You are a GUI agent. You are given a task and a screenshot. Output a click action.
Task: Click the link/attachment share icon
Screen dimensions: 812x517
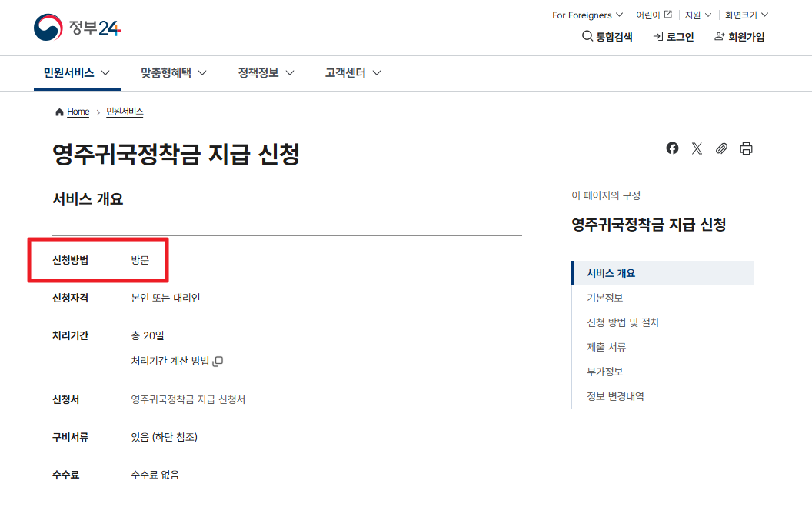point(721,148)
